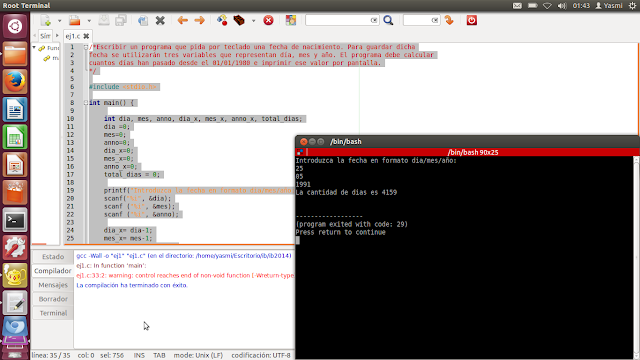640x360 pixels.
Task: Click the Open file toolbar icon
Action: (x=75, y=20)
